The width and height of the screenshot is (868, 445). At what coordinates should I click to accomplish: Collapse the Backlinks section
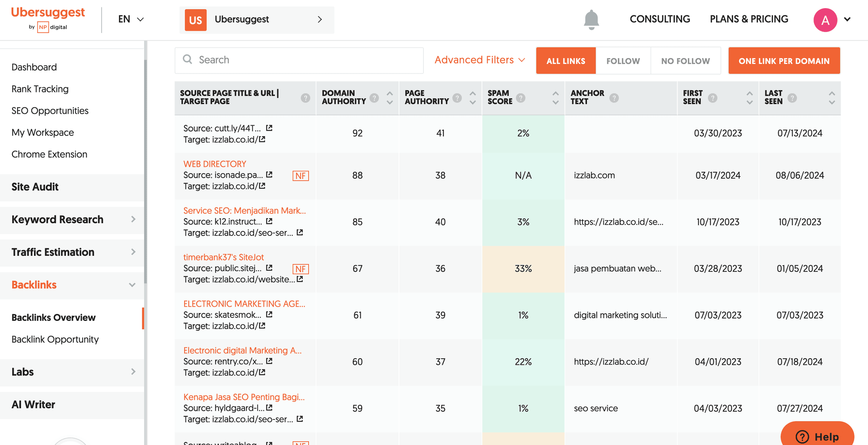click(72, 285)
